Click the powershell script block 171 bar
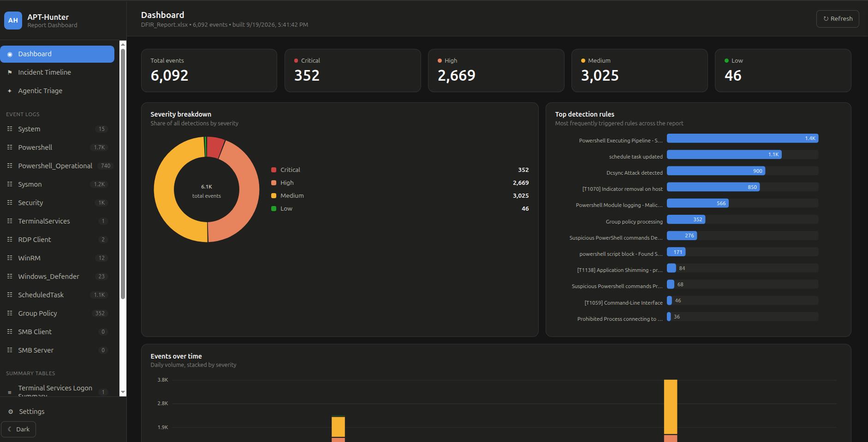The height and width of the screenshot is (442, 868). click(676, 252)
